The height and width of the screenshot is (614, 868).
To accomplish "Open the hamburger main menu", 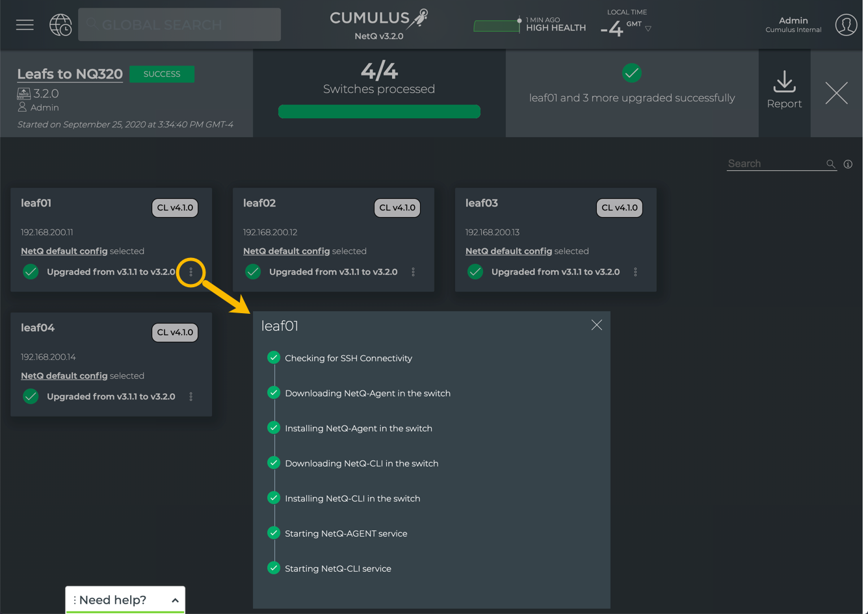I will click(25, 25).
